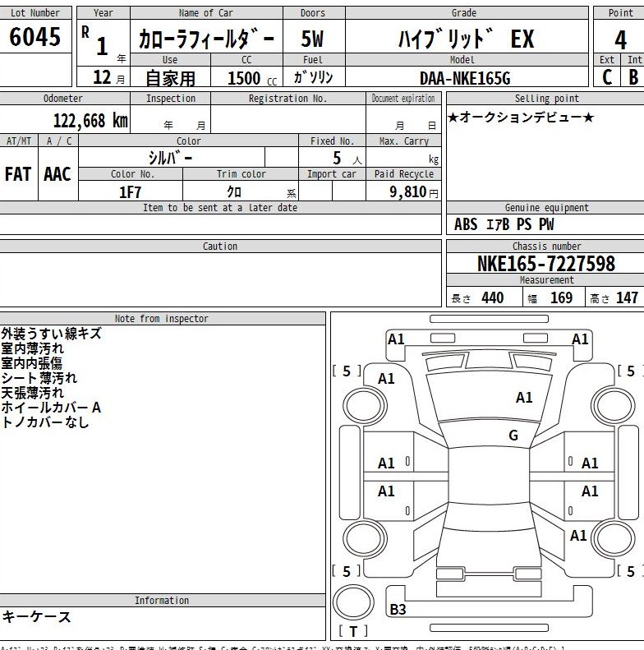Click the car name カローラフィールダー
The image size is (644, 650).
[206, 39]
